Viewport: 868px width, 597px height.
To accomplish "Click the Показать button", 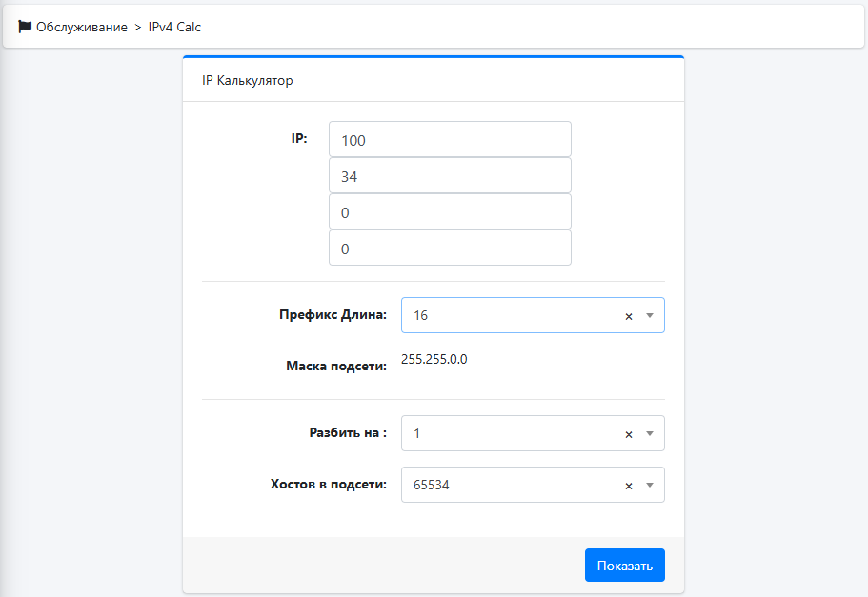I will [624, 565].
